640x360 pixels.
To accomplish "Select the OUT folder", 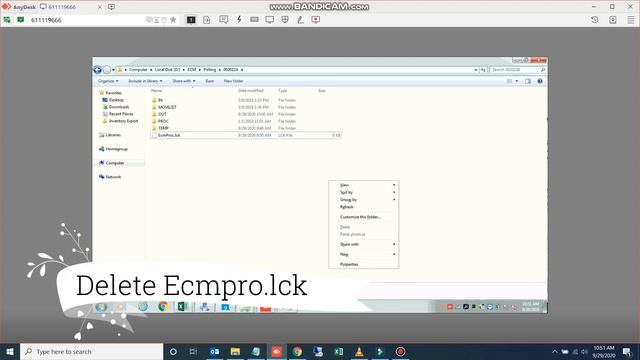I will coord(162,114).
